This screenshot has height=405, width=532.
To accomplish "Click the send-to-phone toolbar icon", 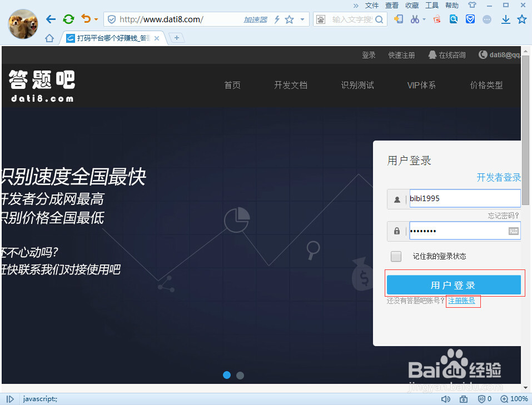I will [x=399, y=19].
